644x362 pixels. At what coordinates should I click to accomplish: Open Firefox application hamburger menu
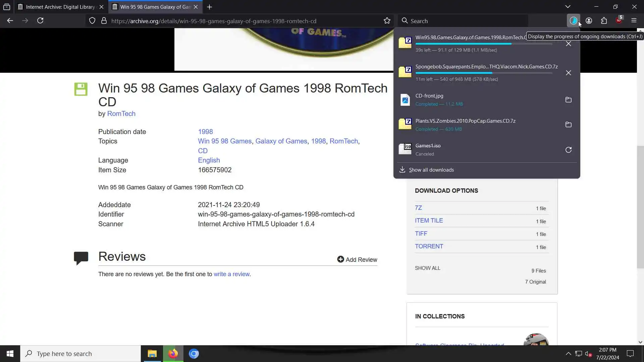[634, 21]
